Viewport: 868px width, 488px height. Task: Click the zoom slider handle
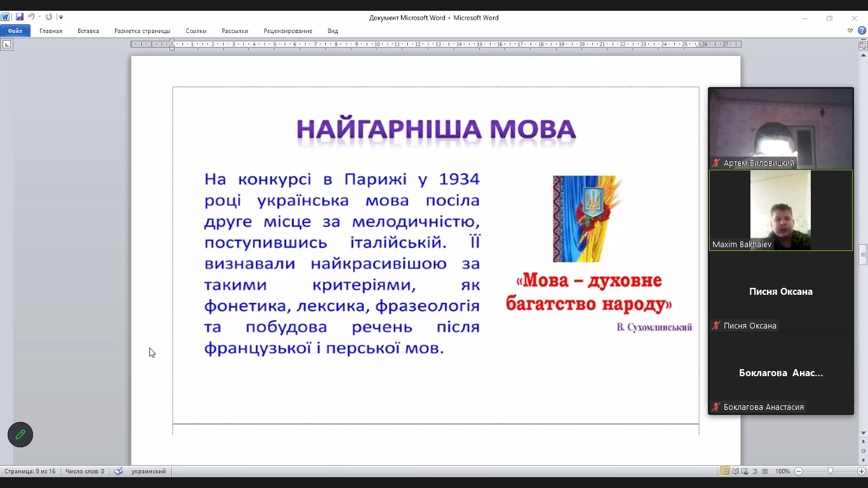point(830,471)
